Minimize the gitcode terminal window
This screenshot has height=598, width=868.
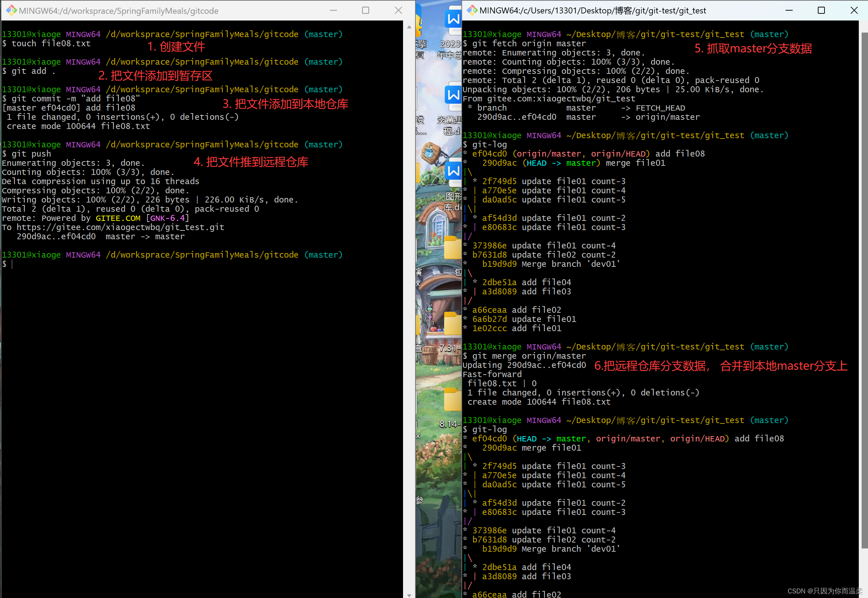click(x=333, y=11)
